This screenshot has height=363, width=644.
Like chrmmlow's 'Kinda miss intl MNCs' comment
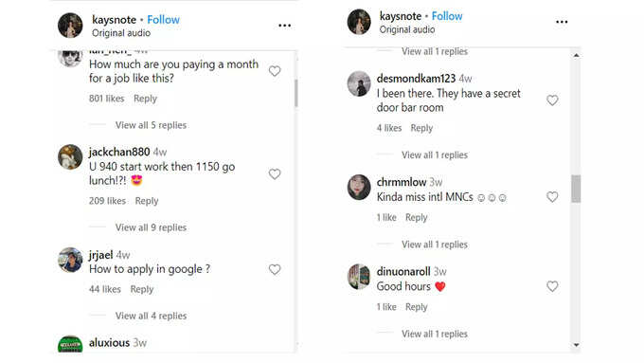[x=552, y=197]
